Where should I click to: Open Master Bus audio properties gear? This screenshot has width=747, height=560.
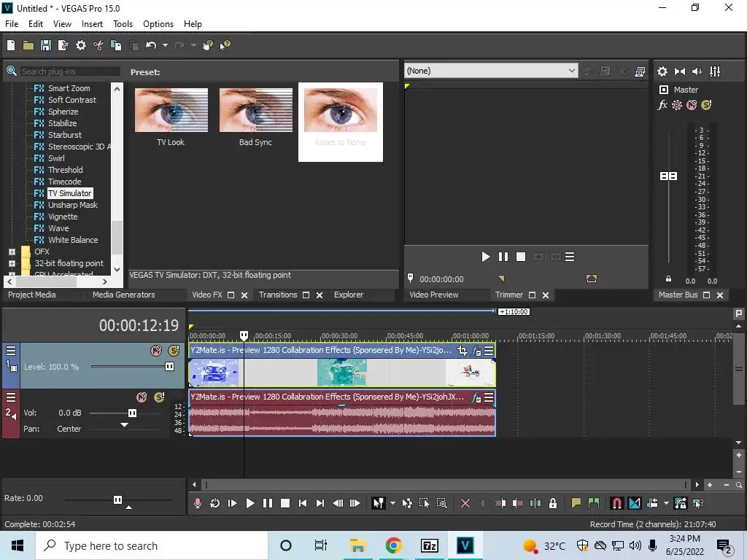pyautogui.click(x=662, y=71)
